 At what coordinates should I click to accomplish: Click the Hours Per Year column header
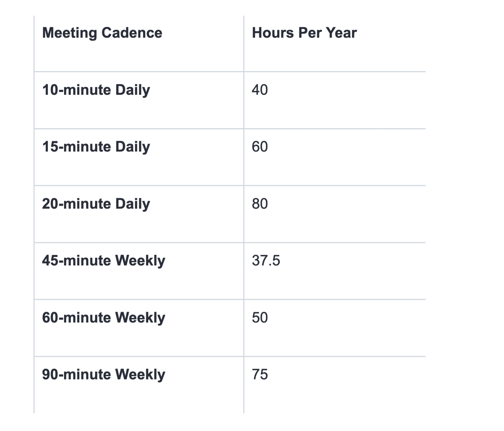click(304, 33)
